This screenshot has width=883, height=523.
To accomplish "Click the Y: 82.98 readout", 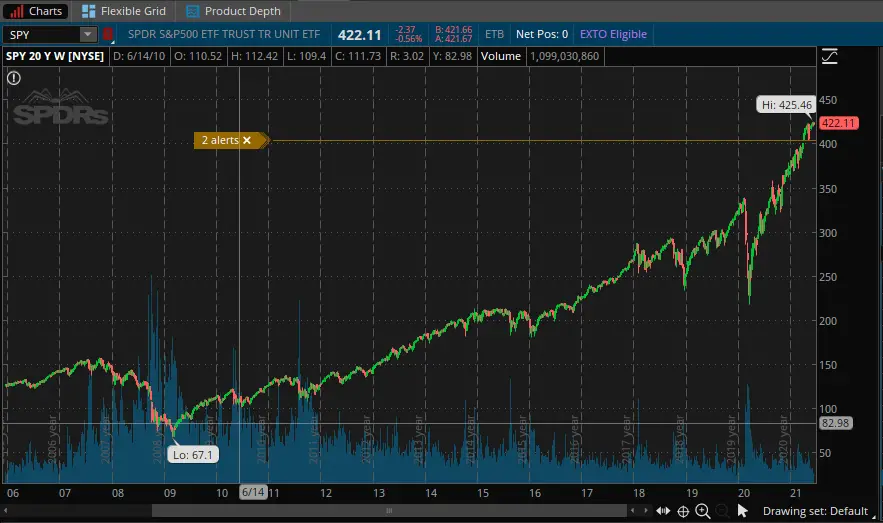I will (452, 56).
